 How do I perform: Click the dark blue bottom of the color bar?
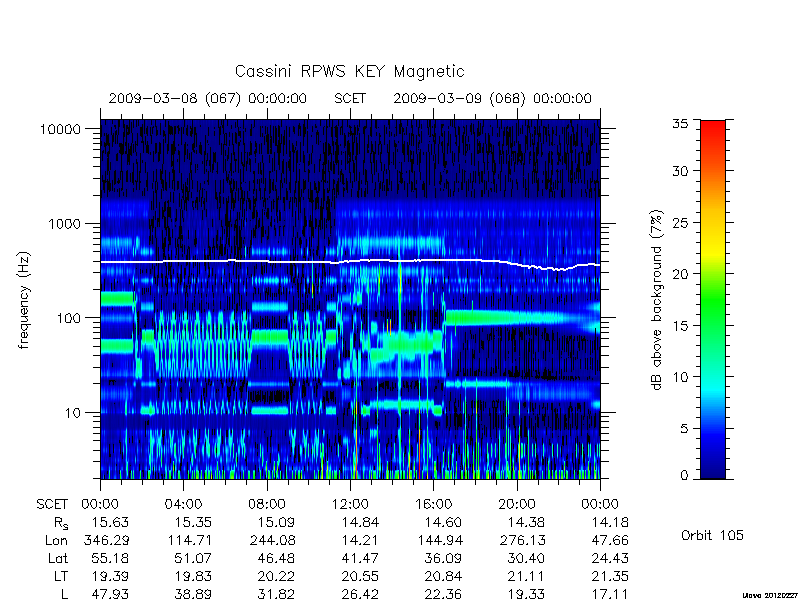coord(713,469)
